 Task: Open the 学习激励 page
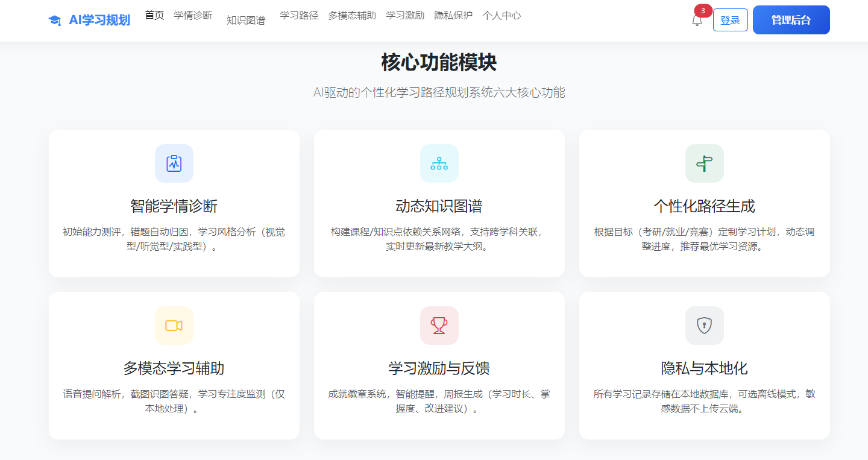coord(404,15)
